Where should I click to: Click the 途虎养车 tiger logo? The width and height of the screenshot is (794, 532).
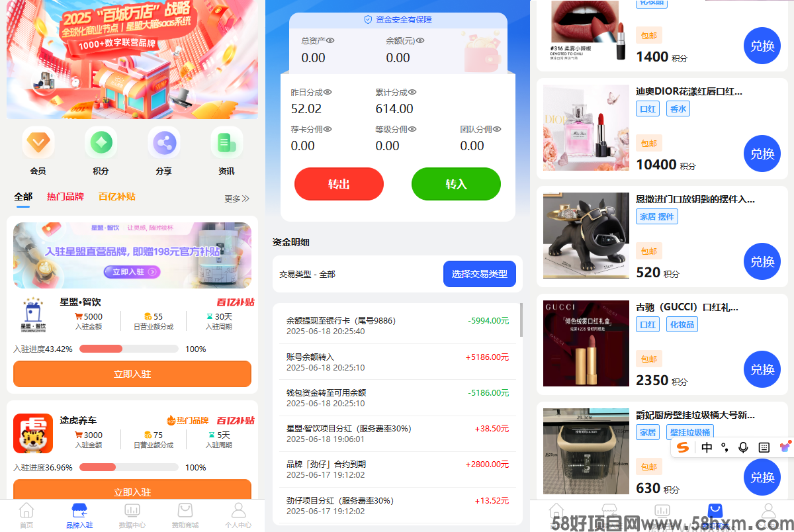[x=33, y=433]
